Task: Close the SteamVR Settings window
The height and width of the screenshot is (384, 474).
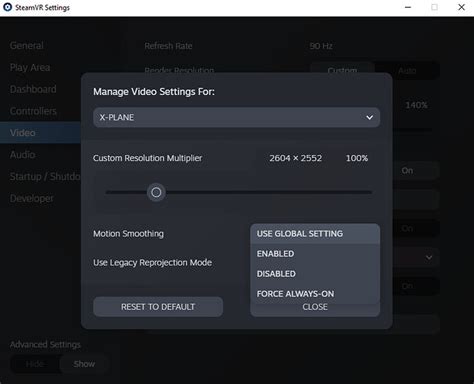Action: [x=461, y=7]
